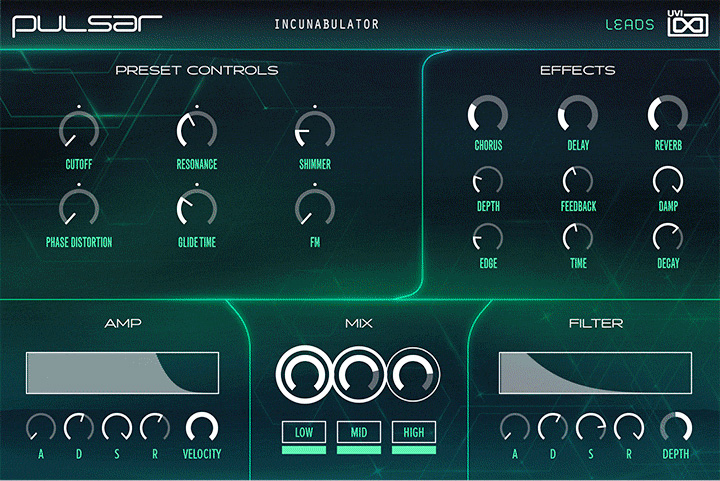720x481 pixels.
Task: Click the Mid mix level knob
Action: tap(359, 375)
